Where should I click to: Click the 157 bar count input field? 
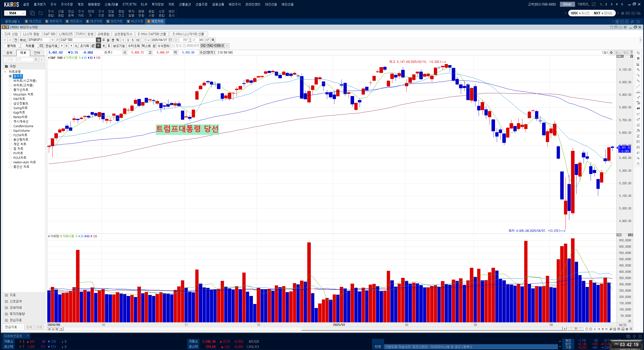tap(184, 40)
